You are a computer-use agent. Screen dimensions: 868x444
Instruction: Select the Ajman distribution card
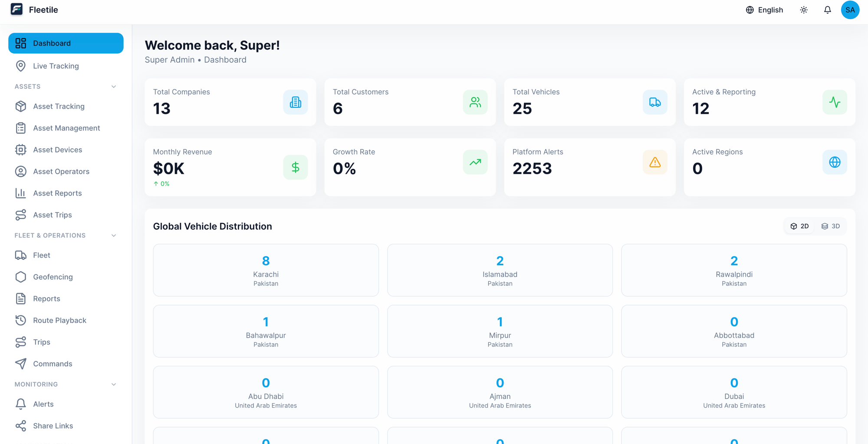500,392
